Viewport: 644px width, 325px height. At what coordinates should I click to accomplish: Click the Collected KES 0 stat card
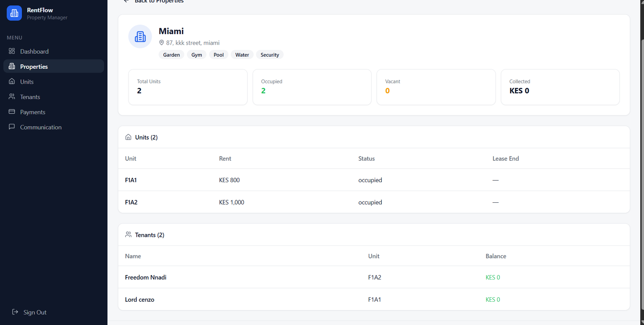[x=560, y=87]
